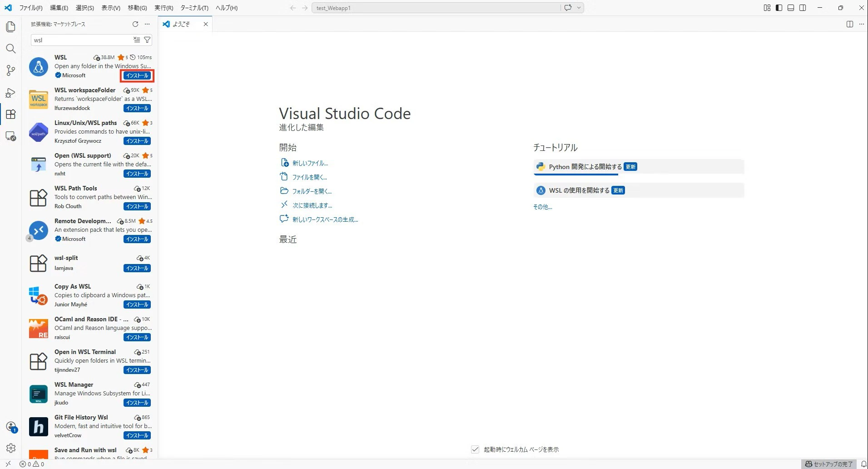Install the Remote Development extension pack
The image size is (868, 469).
click(137, 239)
